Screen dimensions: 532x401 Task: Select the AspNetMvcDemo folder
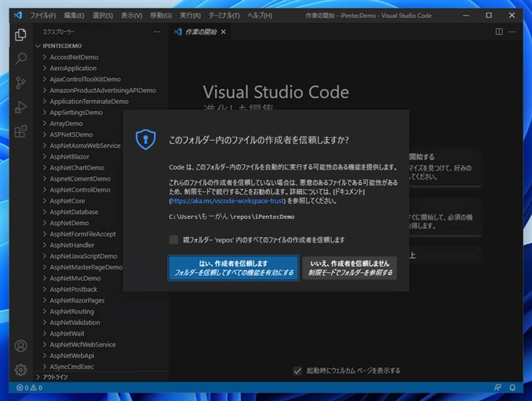(75, 278)
